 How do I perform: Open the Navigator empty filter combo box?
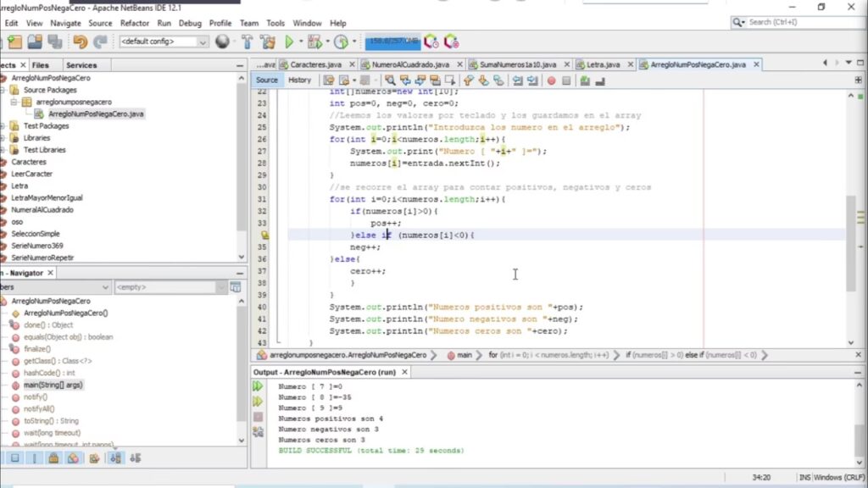(170, 287)
